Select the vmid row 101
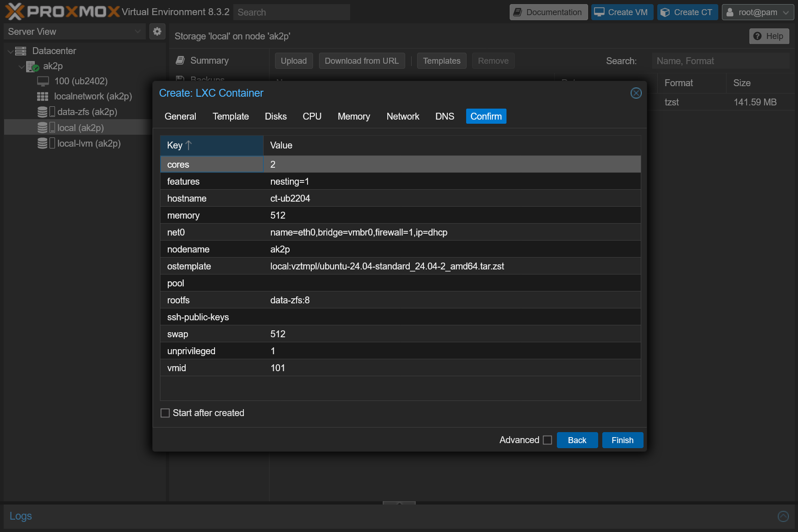 pos(401,367)
